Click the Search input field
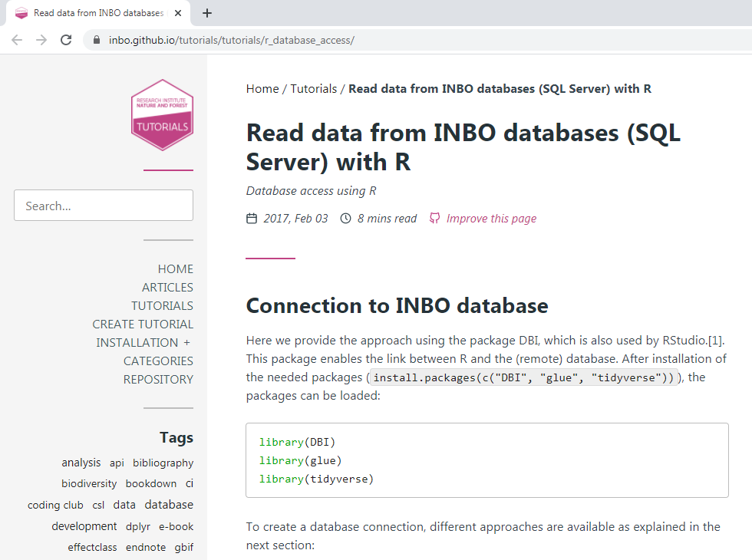 point(104,206)
